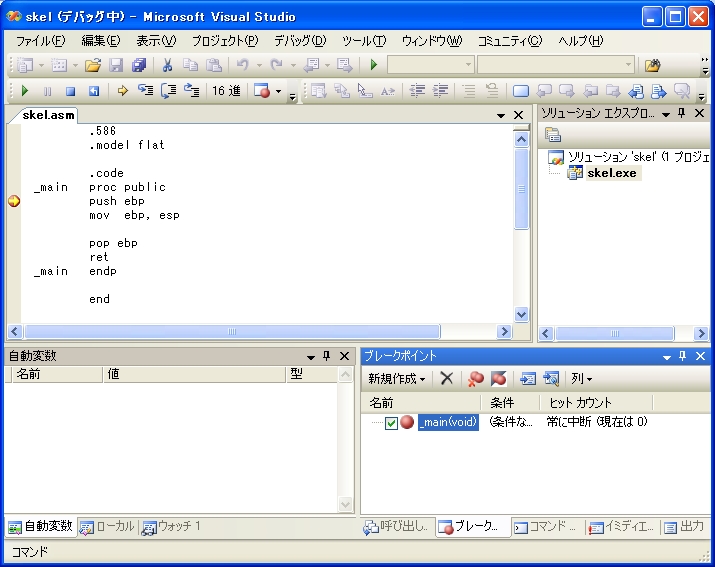Open solution configuration combo box
The width and height of the screenshot is (715, 567).
coord(430,65)
